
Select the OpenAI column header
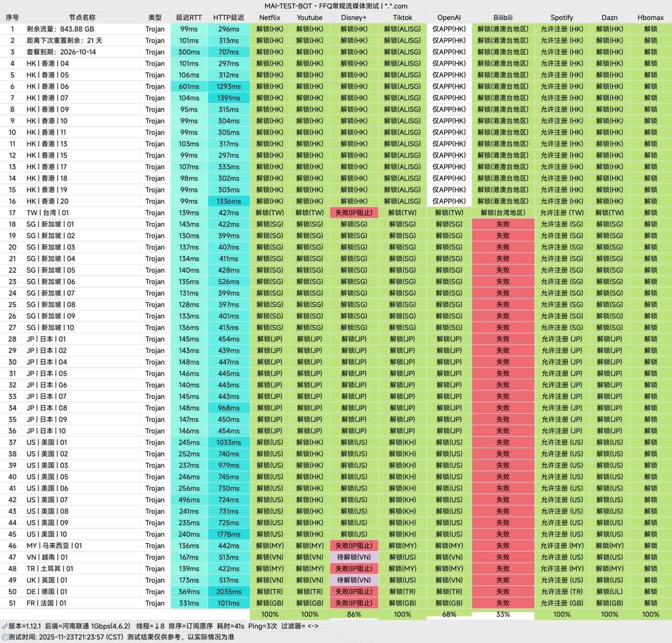pos(449,17)
